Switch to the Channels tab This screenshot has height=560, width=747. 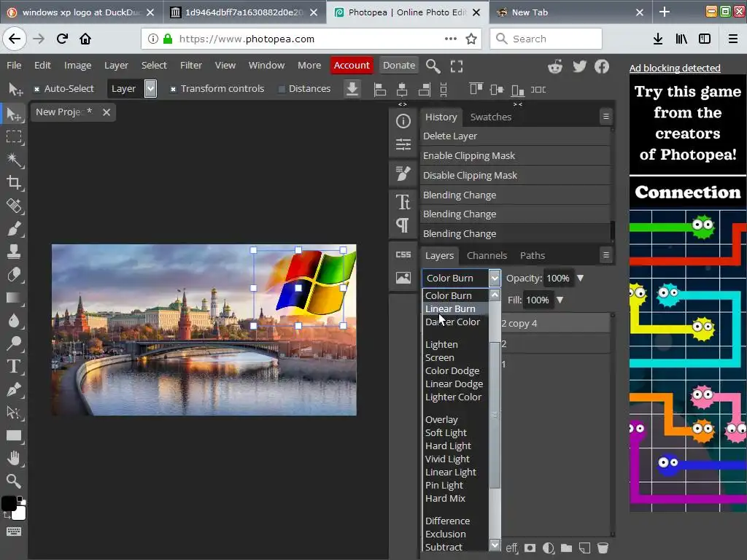(x=487, y=256)
